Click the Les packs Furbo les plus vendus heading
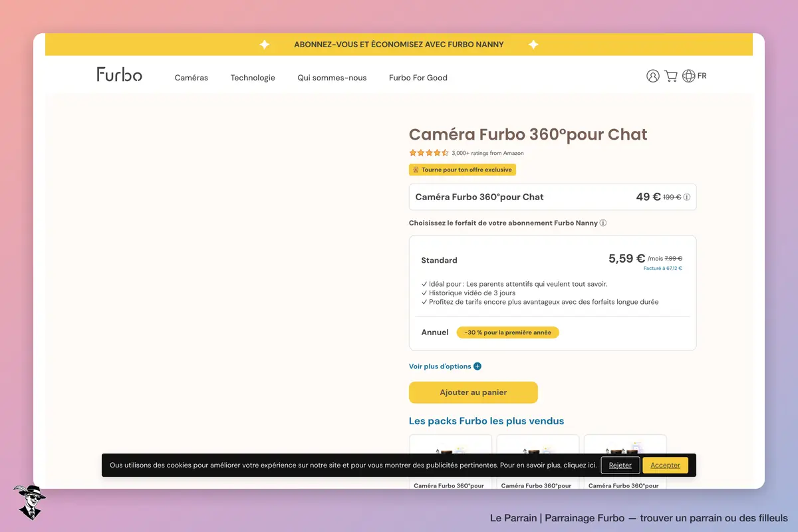Screen dimensions: 798x532 pos(486,421)
